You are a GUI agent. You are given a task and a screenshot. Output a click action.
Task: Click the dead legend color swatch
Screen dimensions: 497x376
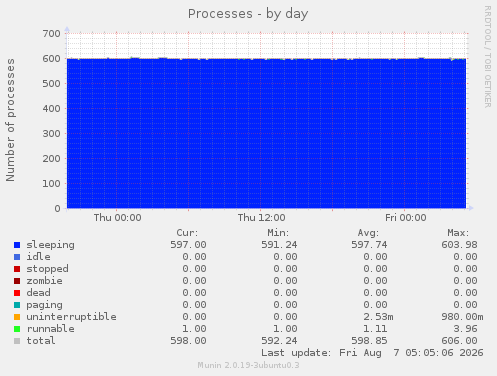[17, 293]
